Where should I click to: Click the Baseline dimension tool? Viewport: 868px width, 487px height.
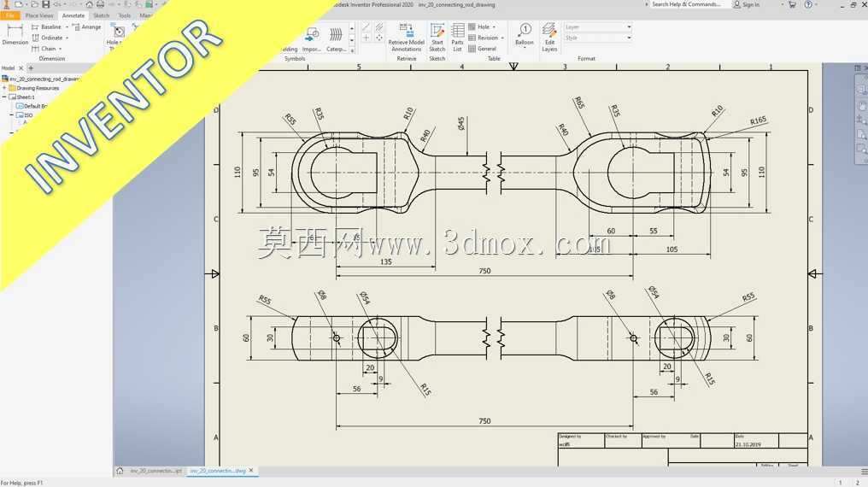coord(46,26)
